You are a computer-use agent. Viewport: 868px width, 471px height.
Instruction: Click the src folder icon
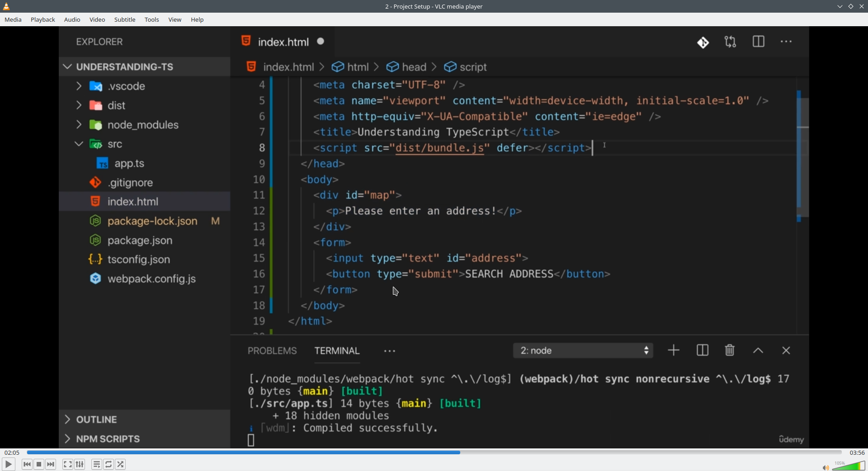96,144
